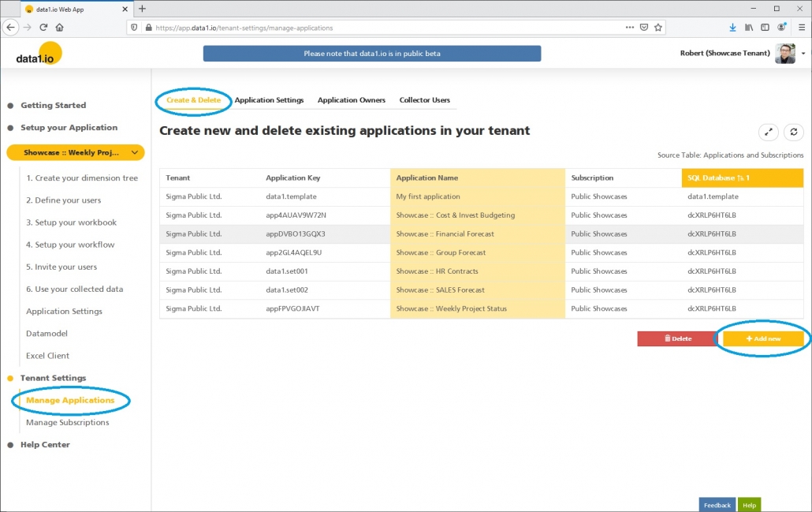812x512 pixels.
Task: Click the tracking protection shield icon
Action: click(134, 28)
